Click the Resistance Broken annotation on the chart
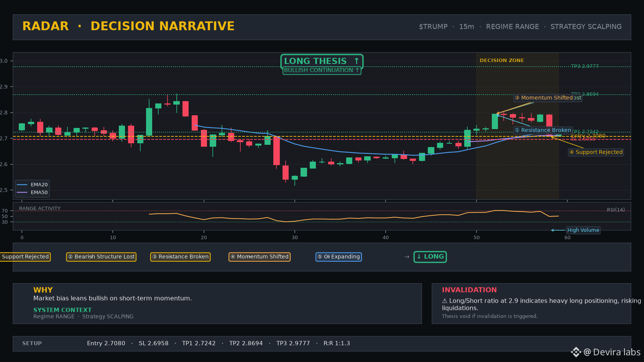The height and width of the screenshot is (362, 644). (x=543, y=130)
